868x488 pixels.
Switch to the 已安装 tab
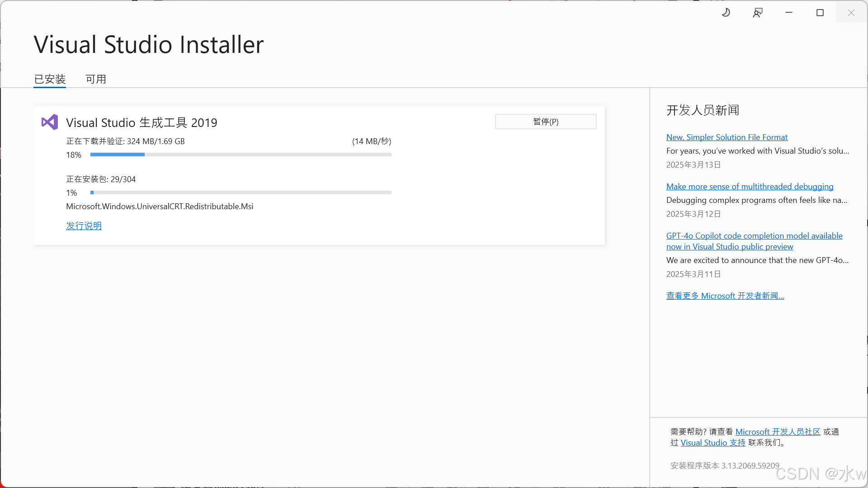50,79
